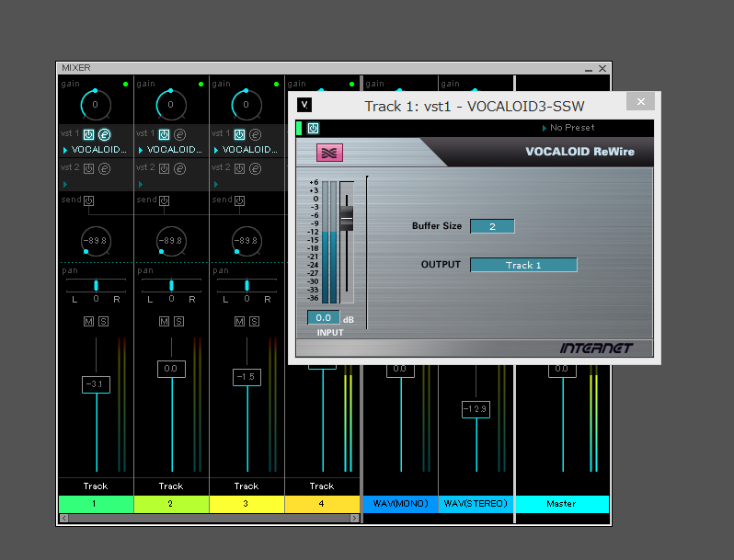
Task: Click the VOCALOID ReWire input level fader handle
Action: (x=347, y=218)
